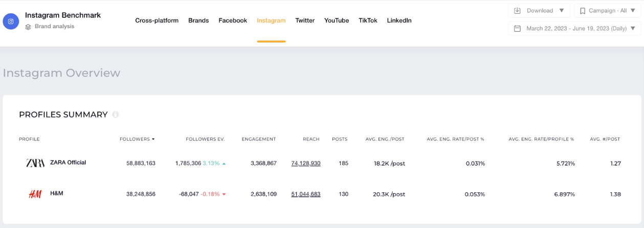Image resolution: width=644 pixels, height=228 pixels.
Task: Click ZARA posts count 185
Action: click(343, 164)
